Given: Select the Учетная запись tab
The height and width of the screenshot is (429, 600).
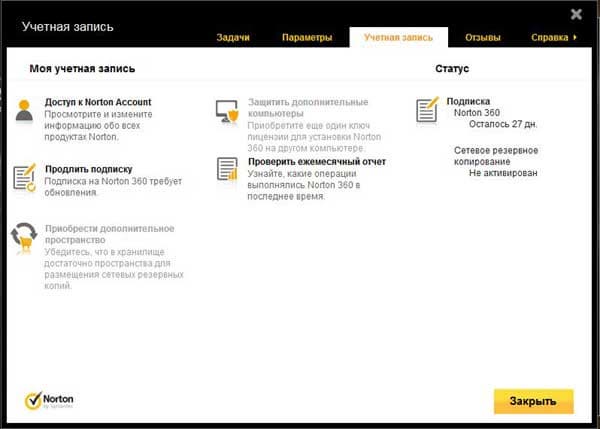Looking at the screenshot, I should [398, 38].
